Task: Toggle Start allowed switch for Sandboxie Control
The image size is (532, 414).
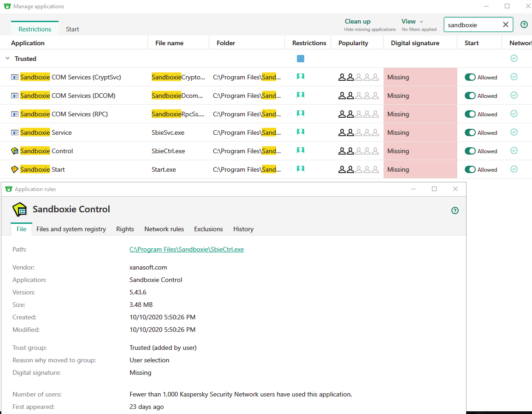Action: pyautogui.click(x=470, y=151)
